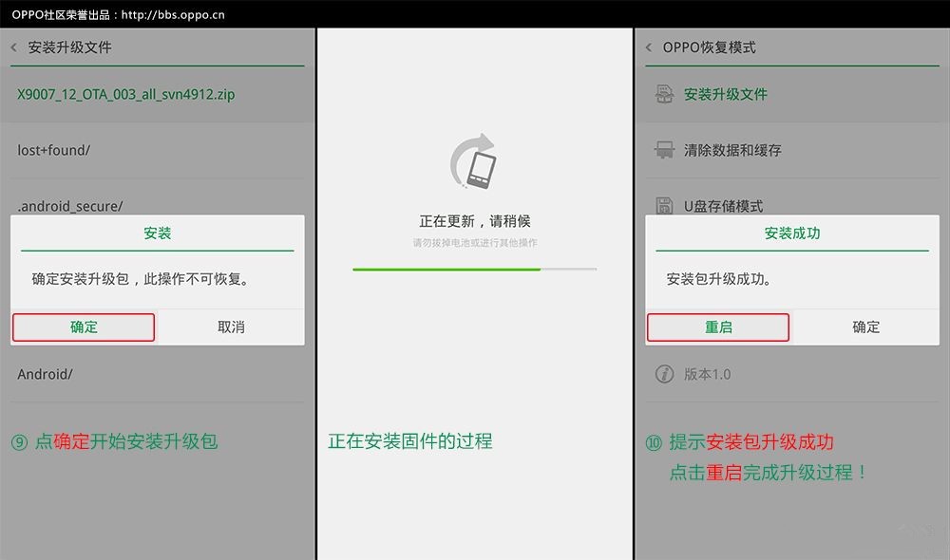950x560 pixels.
Task: Click the 确定安装升级包 confirmation message
Action: (x=141, y=279)
